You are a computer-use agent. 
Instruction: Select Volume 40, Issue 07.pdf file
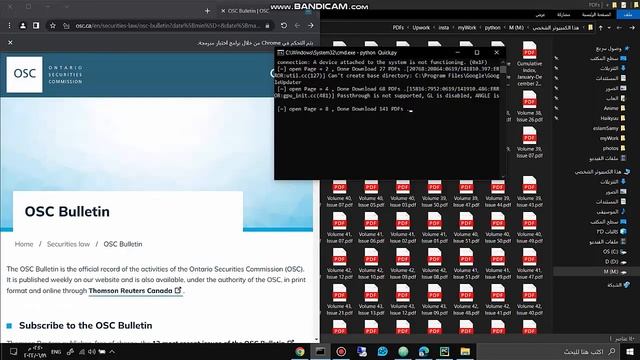tap(339, 193)
